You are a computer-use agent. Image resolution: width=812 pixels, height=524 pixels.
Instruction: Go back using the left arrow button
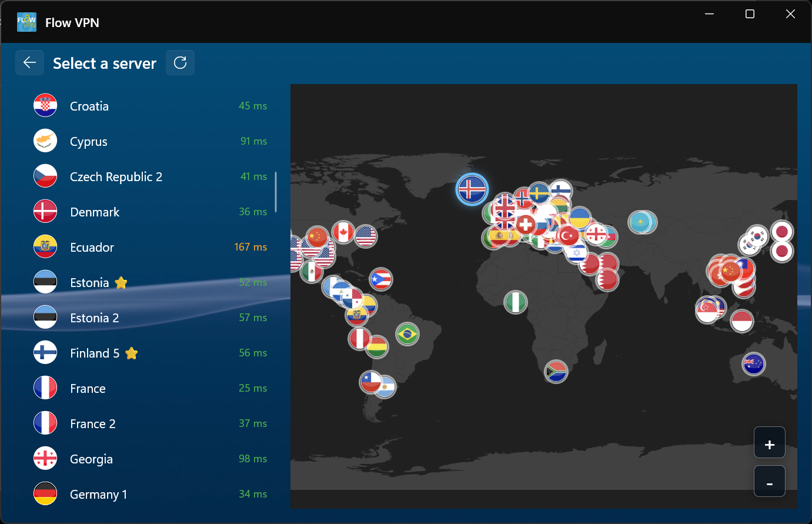29,63
